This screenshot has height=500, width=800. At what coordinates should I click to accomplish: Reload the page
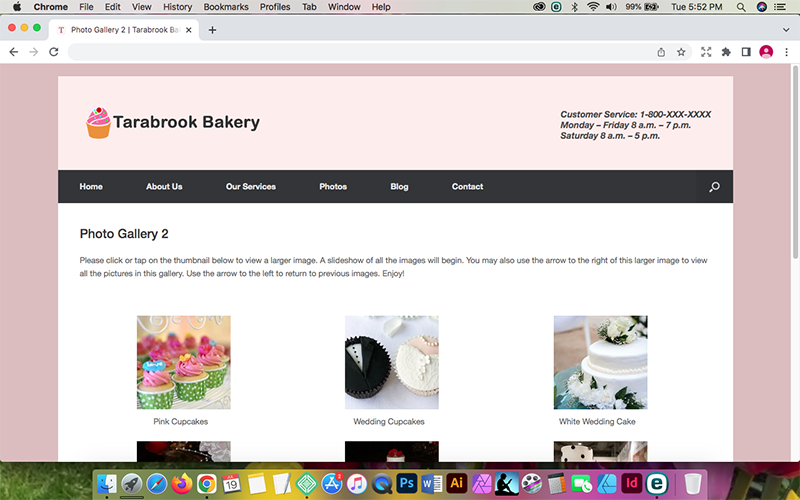coord(53,52)
